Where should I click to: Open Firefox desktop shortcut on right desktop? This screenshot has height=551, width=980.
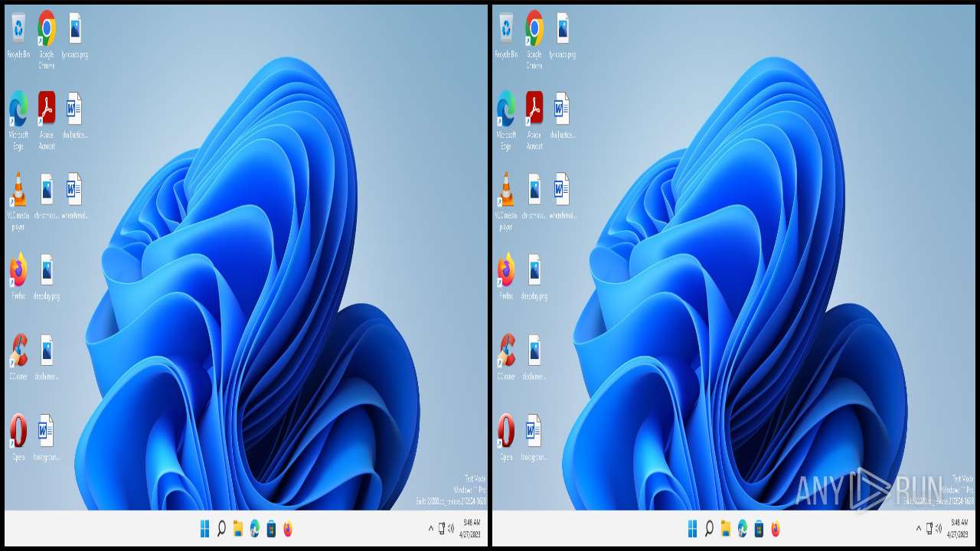[506, 276]
